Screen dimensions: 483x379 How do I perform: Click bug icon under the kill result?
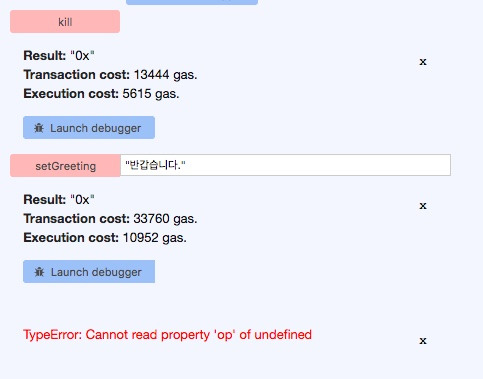pyautogui.click(x=39, y=128)
